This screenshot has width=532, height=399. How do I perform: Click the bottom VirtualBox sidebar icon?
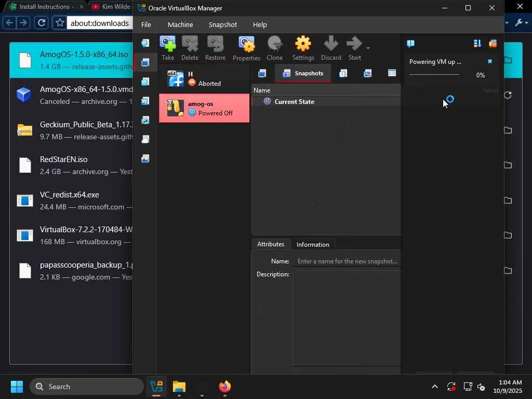tap(145, 158)
